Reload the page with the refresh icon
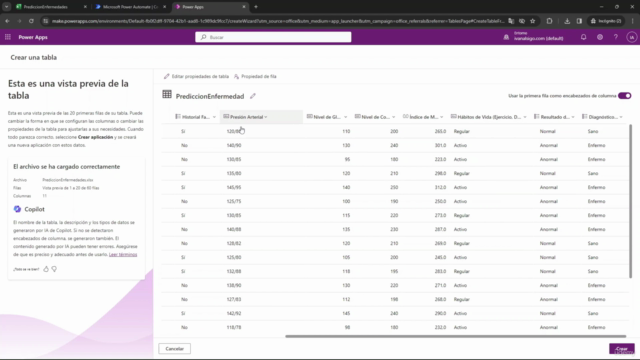640x360 pixels. point(31,21)
